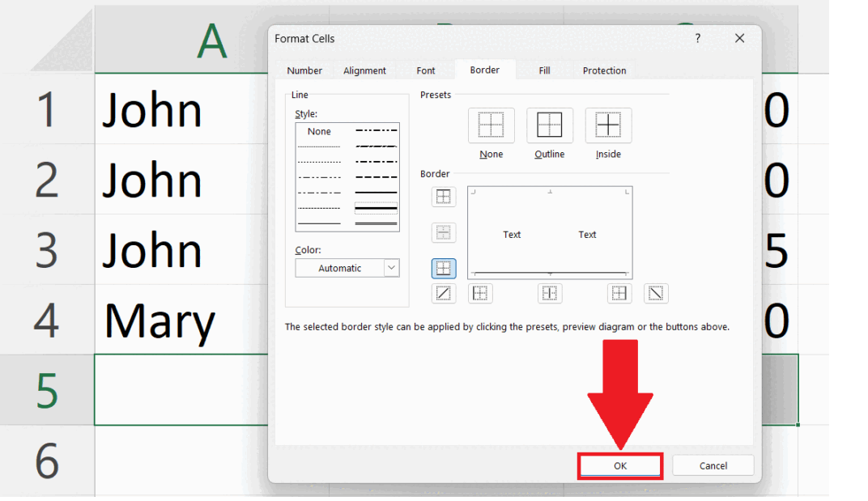Screen dimensions: 868x501
Task: Open help for Format Cells dialog
Action: coord(697,38)
